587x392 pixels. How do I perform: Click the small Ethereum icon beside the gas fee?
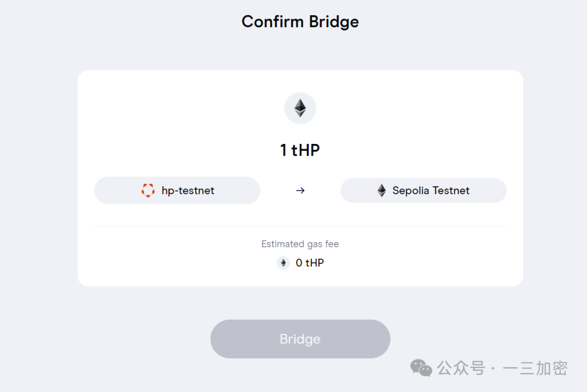click(283, 263)
